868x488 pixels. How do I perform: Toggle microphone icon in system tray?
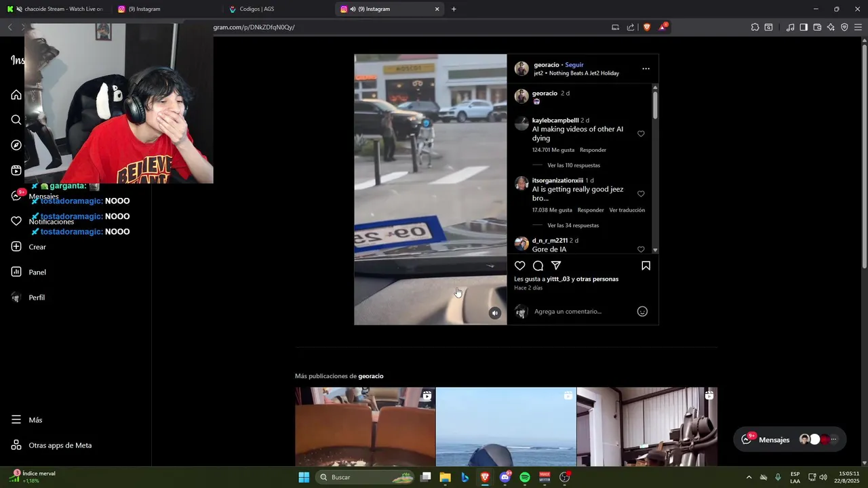click(778, 477)
